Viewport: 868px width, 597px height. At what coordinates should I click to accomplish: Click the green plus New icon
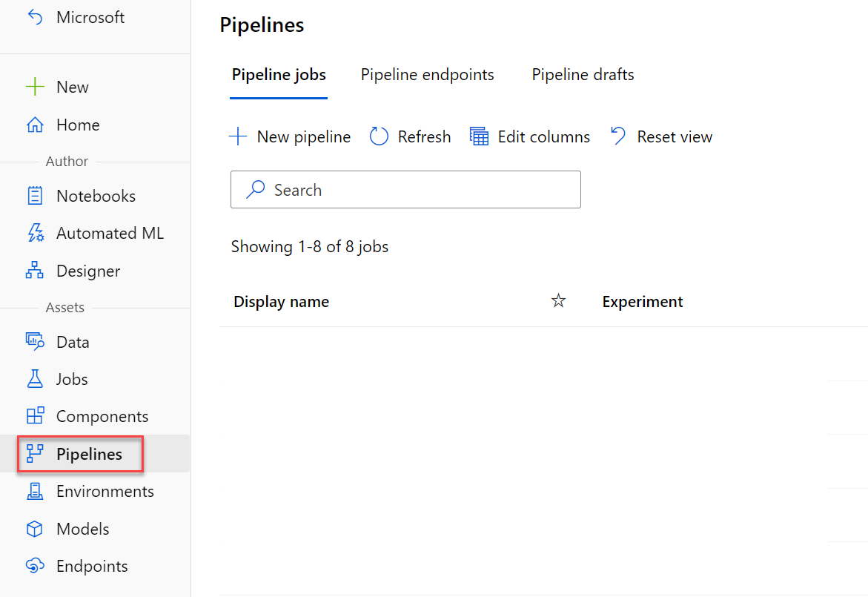[35, 87]
